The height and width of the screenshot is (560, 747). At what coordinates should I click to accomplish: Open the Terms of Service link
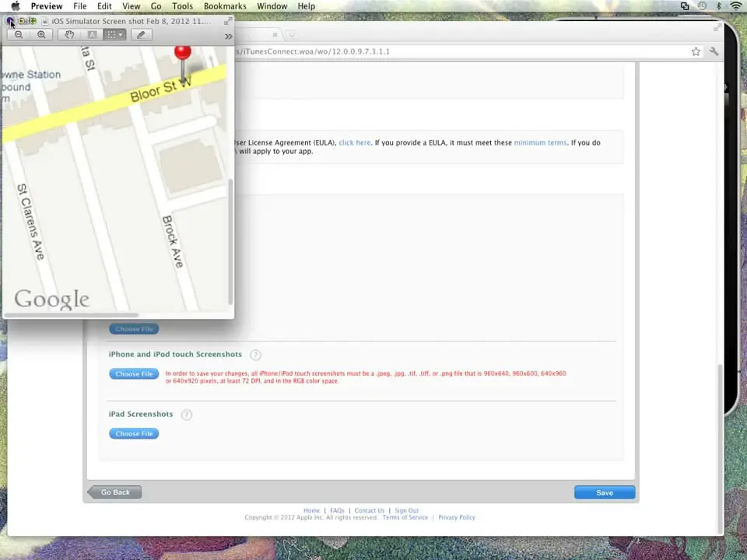[405, 518]
